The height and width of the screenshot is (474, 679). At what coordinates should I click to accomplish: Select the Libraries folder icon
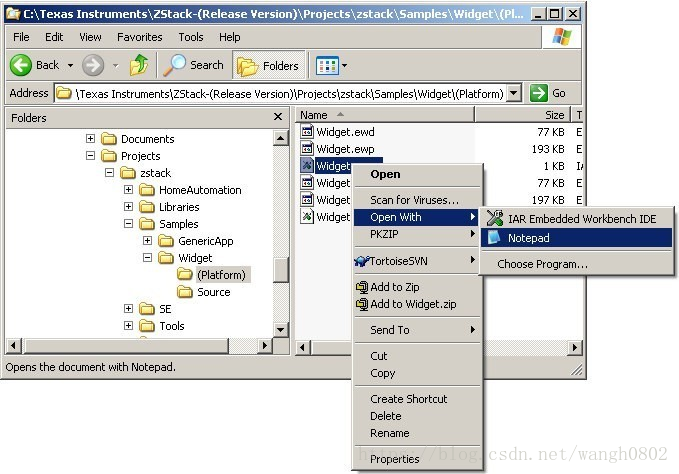(x=147, y=207)
